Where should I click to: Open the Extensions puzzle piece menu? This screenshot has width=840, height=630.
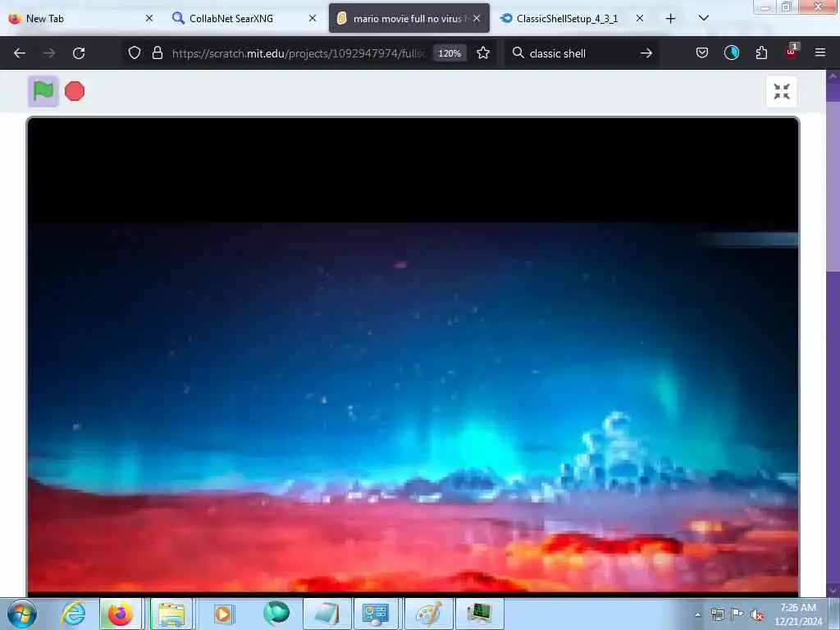point(761,53)
